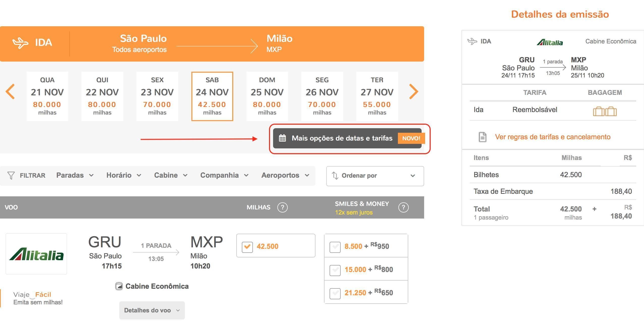Click the Viaje Fácil banner
644x321 pixels.
pos(38,298)
